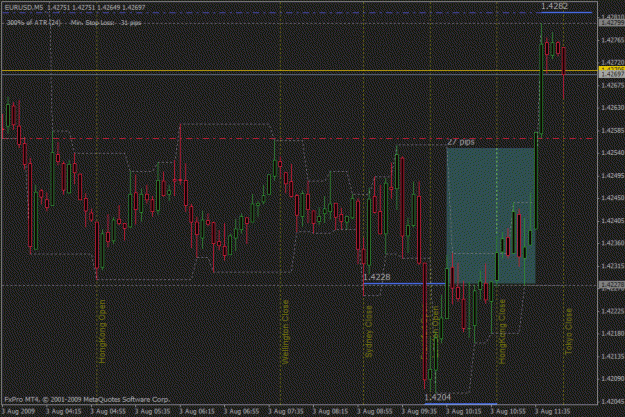The height and width of the screenshot is (417, 625).
Task: Click price axis value 1.42180
Action: pos(613,333)
